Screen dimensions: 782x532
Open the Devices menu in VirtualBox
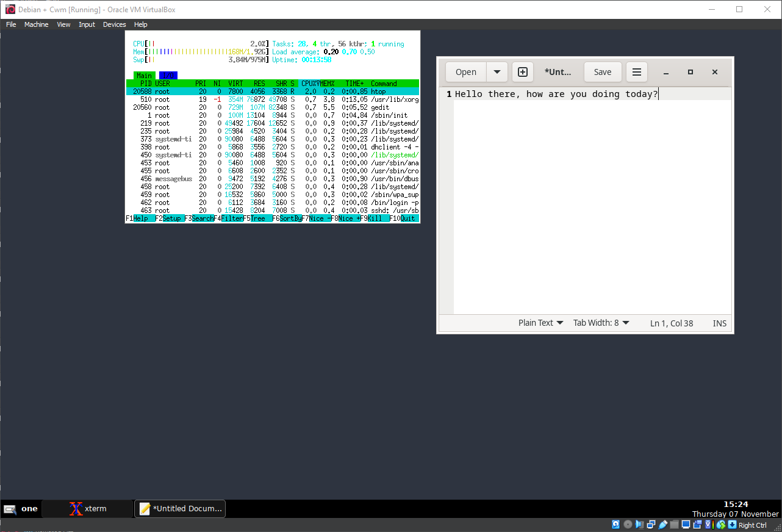[114, 24]
